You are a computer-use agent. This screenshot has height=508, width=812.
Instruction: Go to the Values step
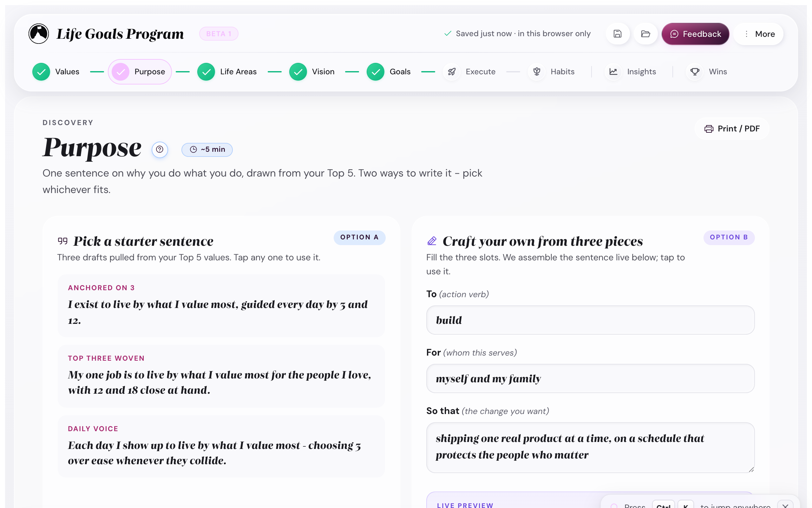click(x=56, y=71)
